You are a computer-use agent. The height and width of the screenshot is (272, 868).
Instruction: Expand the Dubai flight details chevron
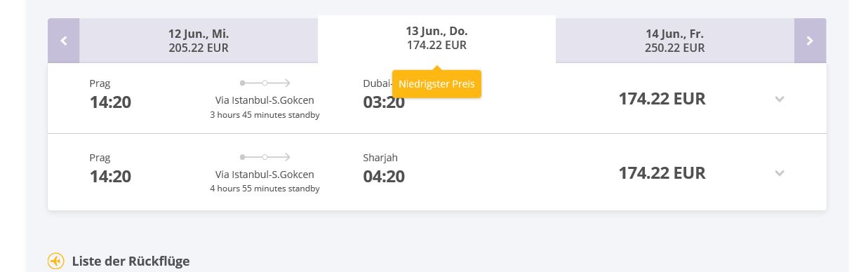click(780, 99)
